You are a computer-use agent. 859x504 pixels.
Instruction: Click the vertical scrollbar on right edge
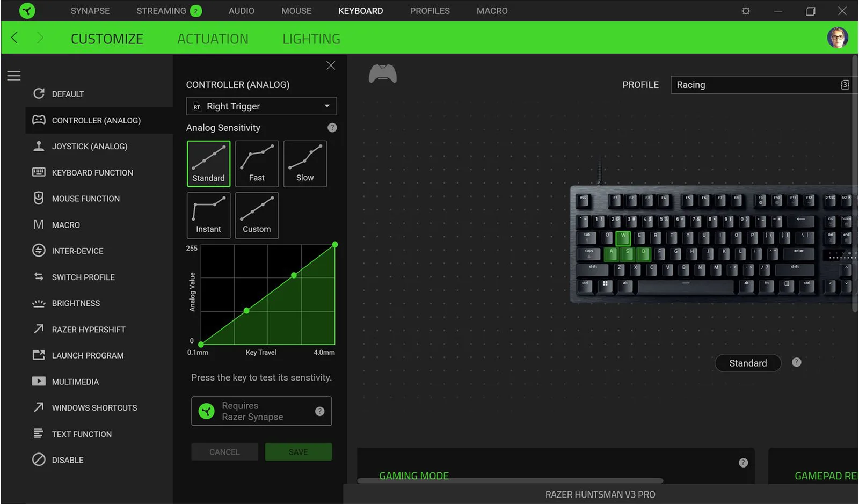pyautogui.click(x=855, y=182)
